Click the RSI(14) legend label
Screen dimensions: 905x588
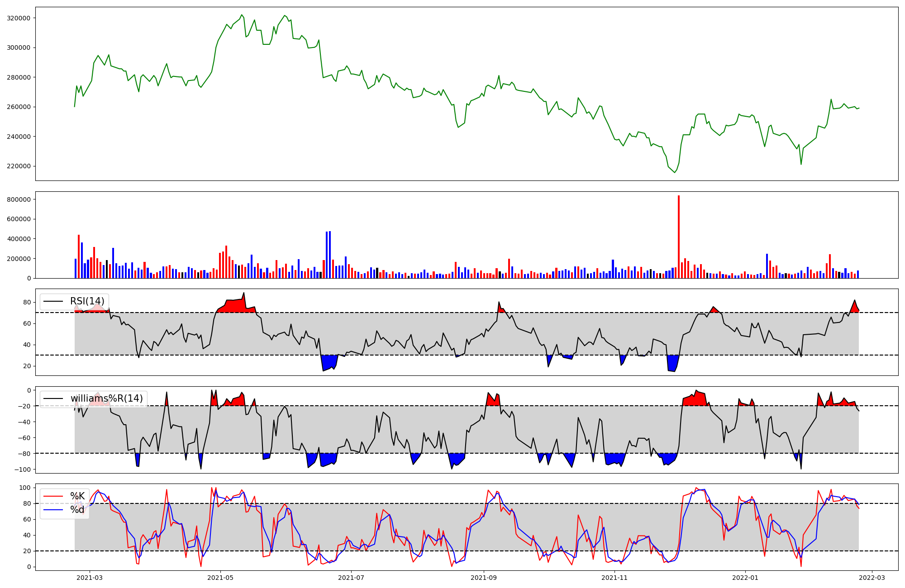pos(87,301)
